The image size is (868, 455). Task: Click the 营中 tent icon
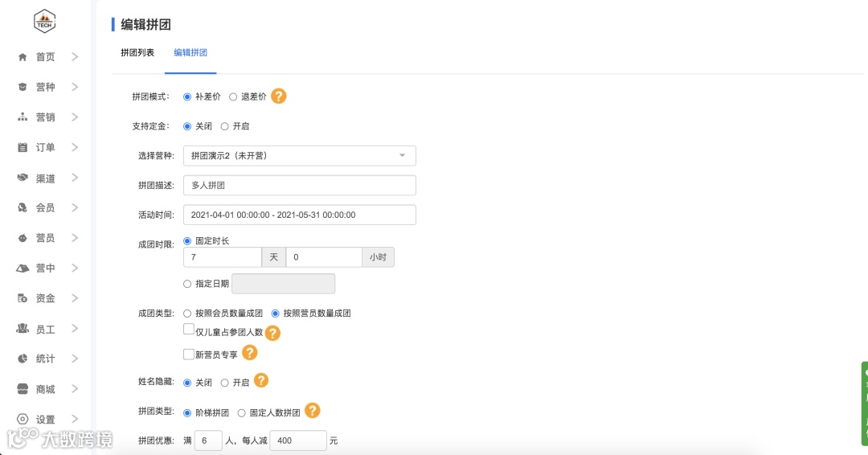(x=23, y=268)
